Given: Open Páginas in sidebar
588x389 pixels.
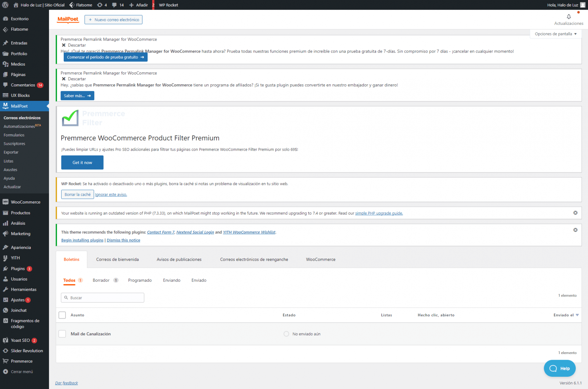Looking at the screenshot, I should [x=18, y=75].
